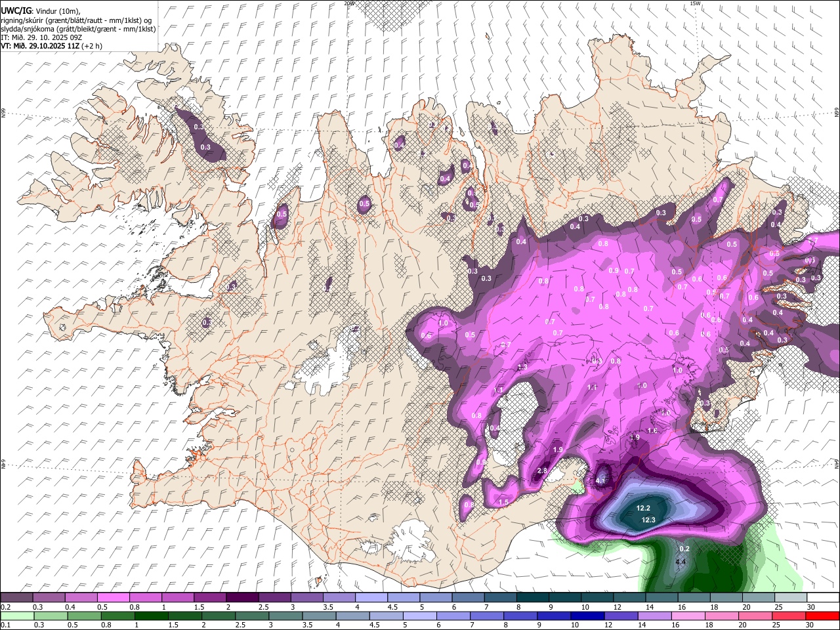Click the red swatch labeled 30 in lower legend

click(822, 616)
